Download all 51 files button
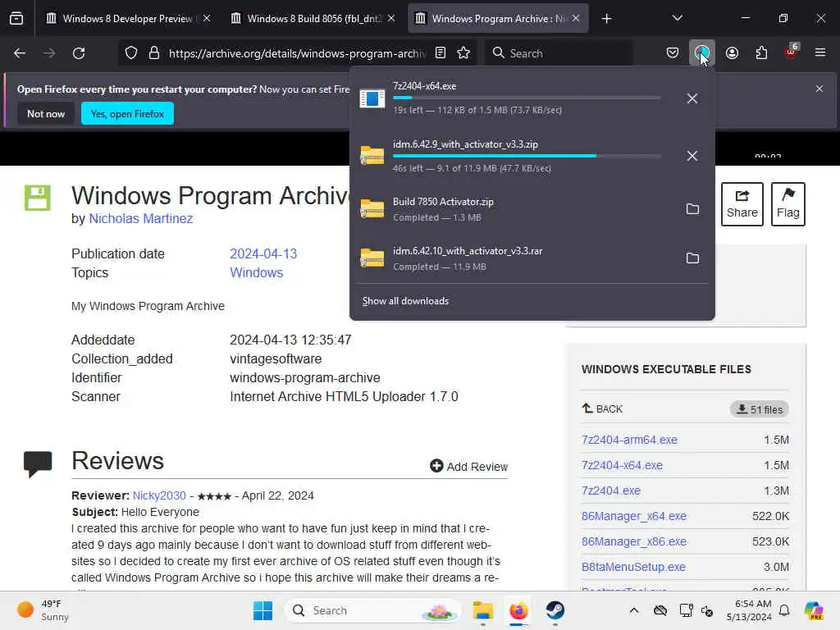This screenshot has height=630, width=840. click(759, 409)
